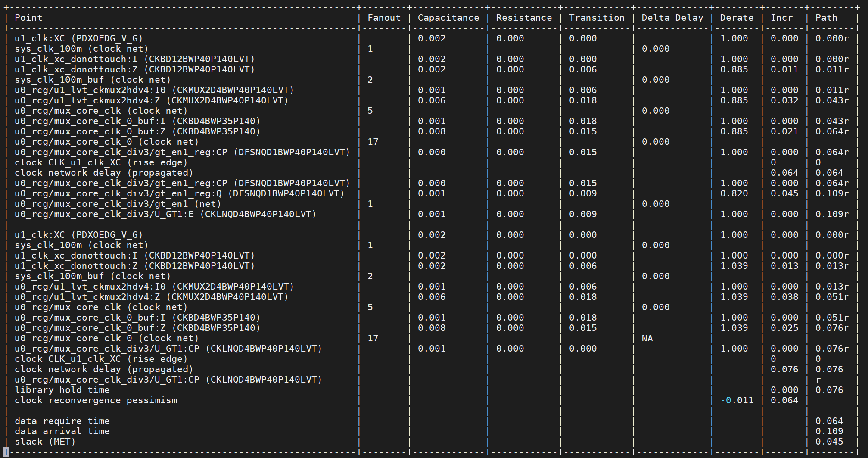Screen dimensions: 868x458
Task: Click the U_GT1:E (CKLNQD4BWP40P140LVT) line
Action: coord(165,214)
